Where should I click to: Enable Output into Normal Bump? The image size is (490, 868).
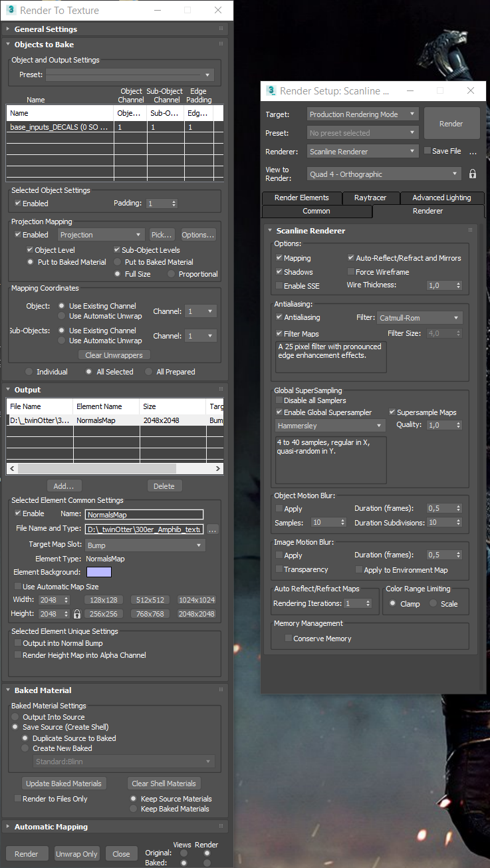tap(18, 643)
